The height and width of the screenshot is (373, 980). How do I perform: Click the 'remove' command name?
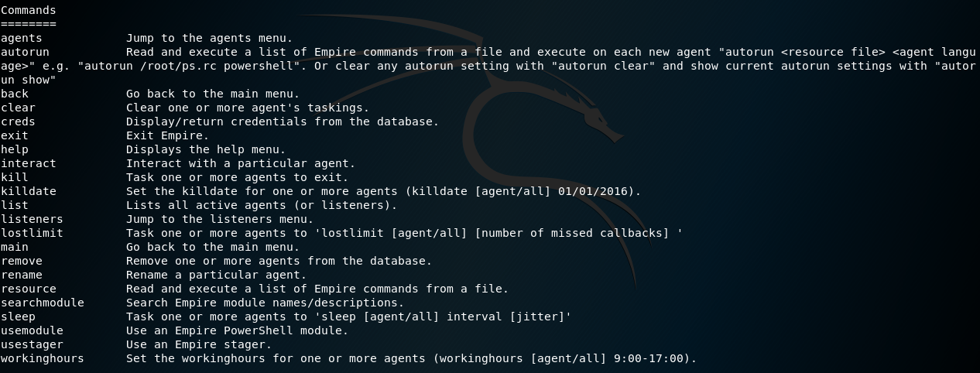(x=22, y=261)
